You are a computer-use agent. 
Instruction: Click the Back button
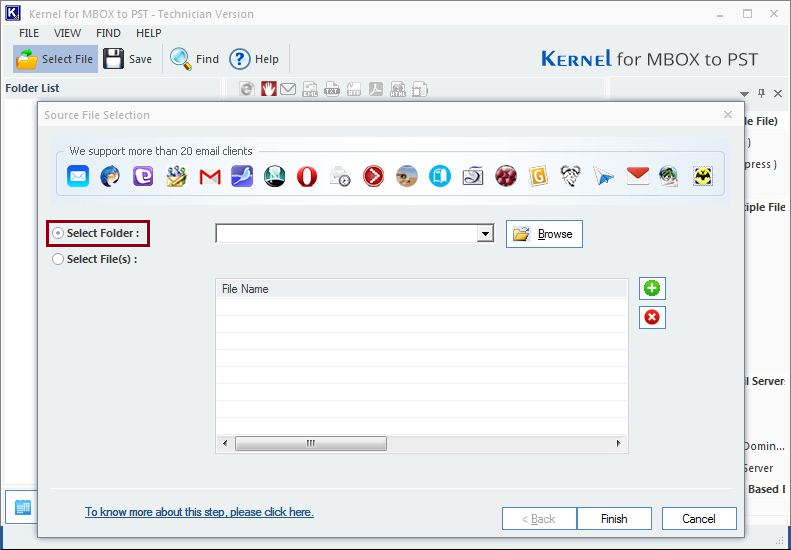539,519
